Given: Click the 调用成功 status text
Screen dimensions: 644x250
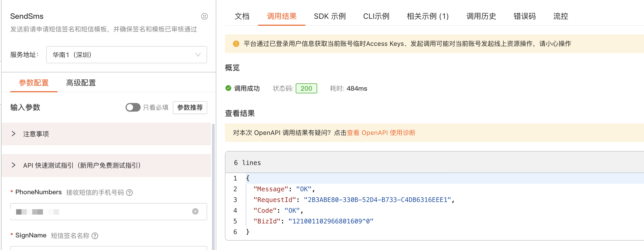Looking at the screenshot, I should pyautogui.click(x=247, y=89).
